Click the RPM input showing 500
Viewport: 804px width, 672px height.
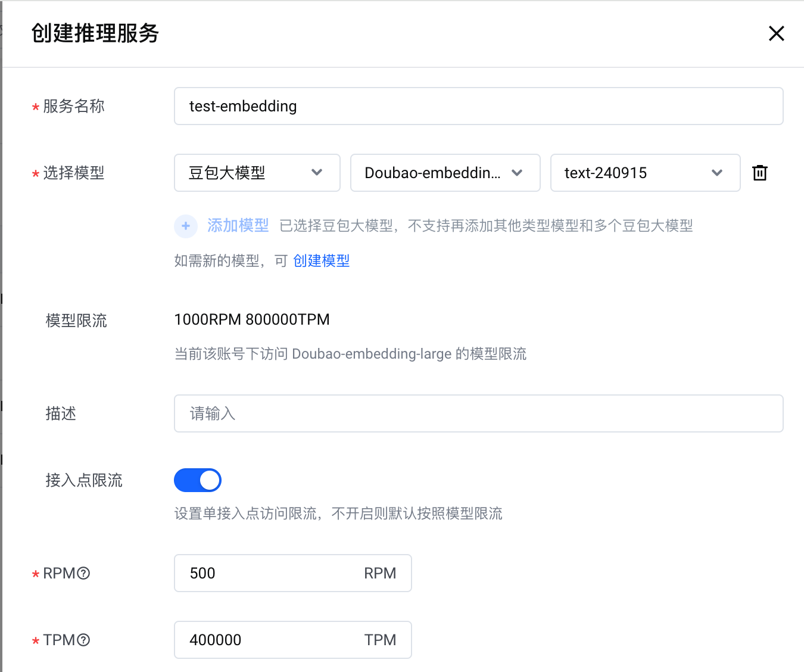(x=293, y=573)
